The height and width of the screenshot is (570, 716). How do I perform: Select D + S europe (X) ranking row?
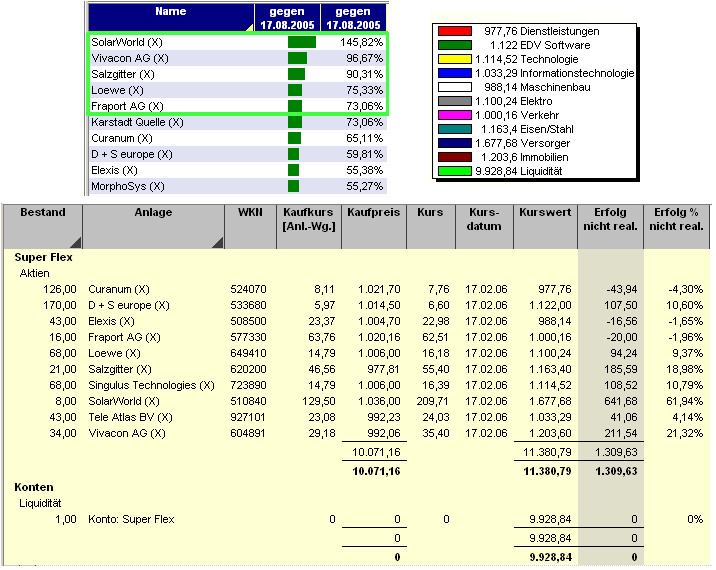pos(237,154)
